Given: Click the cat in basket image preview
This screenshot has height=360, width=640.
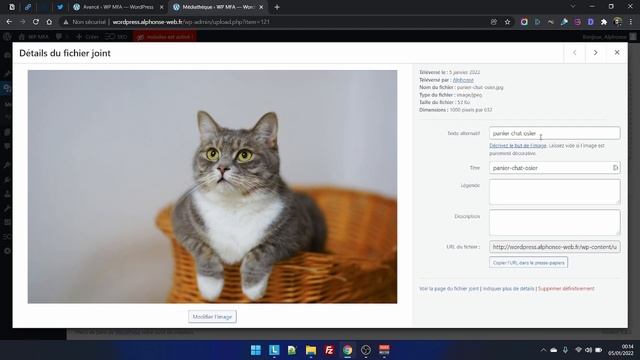Looking at the screenshot, I should (212, 187).
